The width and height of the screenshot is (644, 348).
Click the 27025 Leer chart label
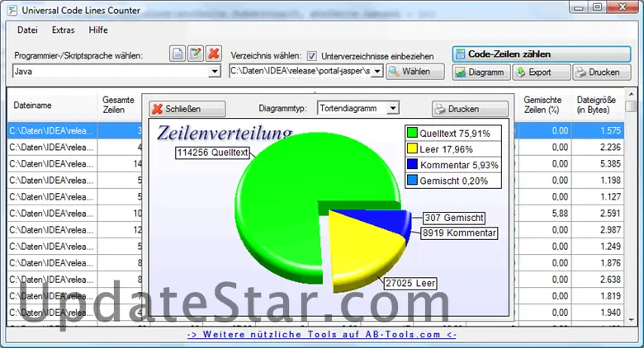click(410, 283)
